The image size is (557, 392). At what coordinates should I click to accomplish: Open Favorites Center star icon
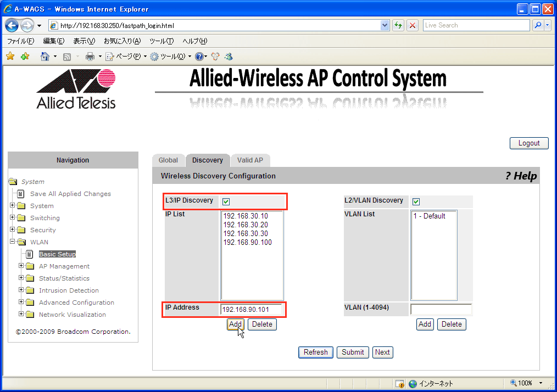pos(10,56)
